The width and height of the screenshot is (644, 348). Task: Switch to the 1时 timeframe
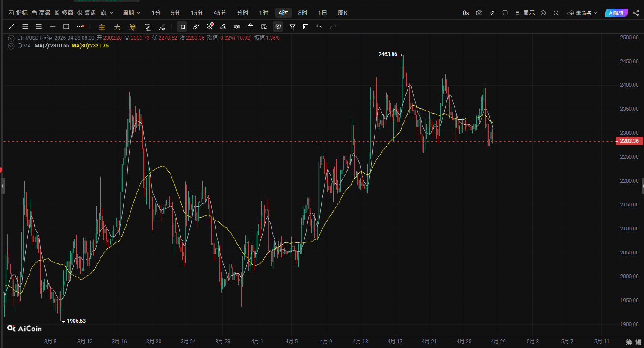coord(264,13)
